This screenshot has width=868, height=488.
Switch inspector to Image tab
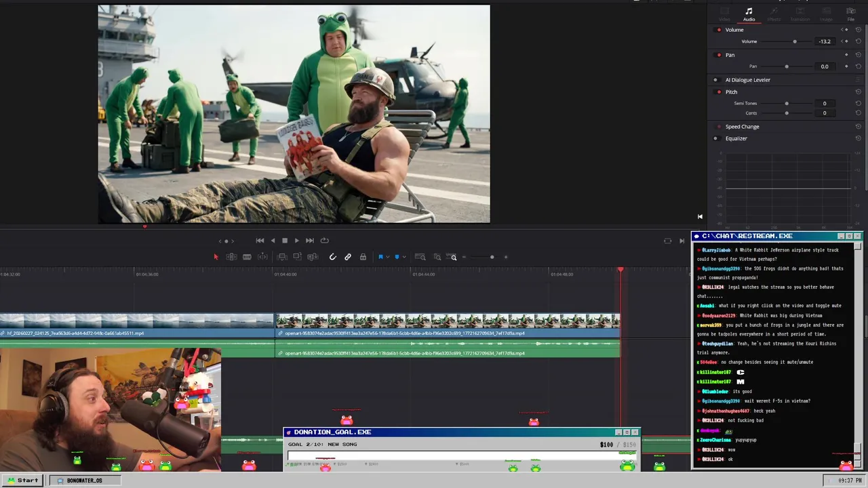coord(826,14)
